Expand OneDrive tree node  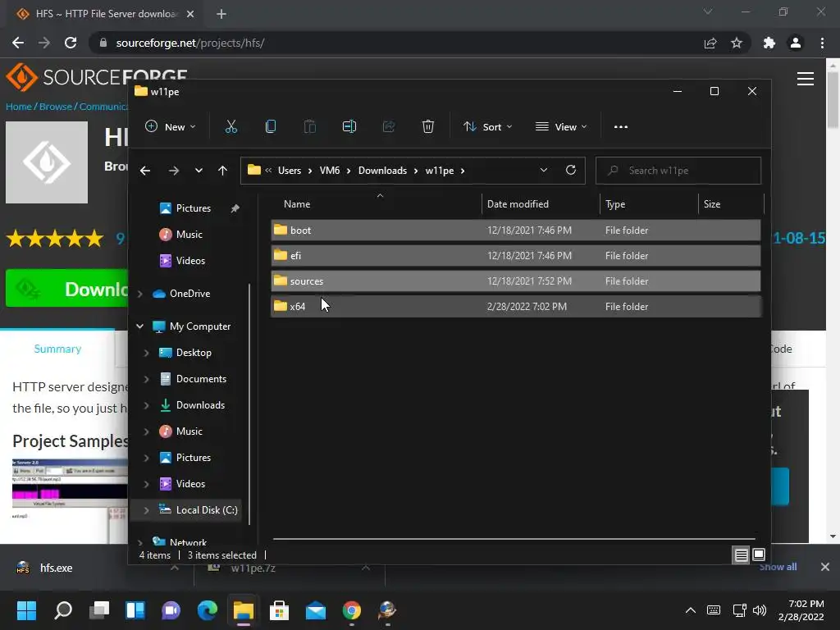(x=139, y=294)
